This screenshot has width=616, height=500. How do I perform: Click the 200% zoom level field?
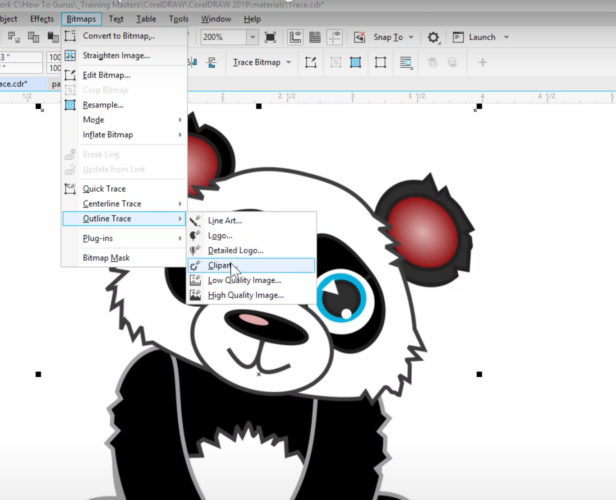click(x=224, y=37)
